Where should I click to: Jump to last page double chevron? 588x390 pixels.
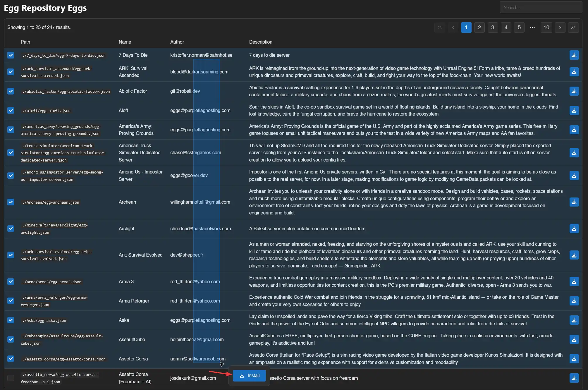[573, 28]
